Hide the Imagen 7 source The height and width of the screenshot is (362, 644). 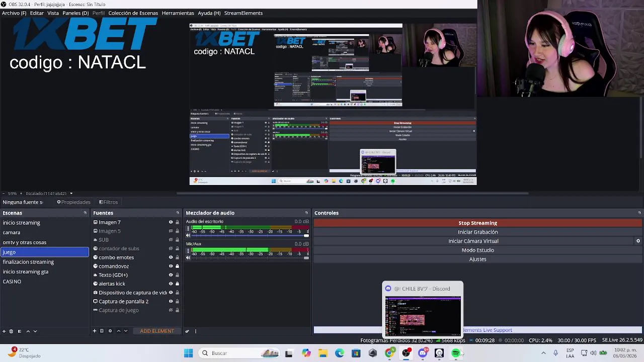click(171, 222)
